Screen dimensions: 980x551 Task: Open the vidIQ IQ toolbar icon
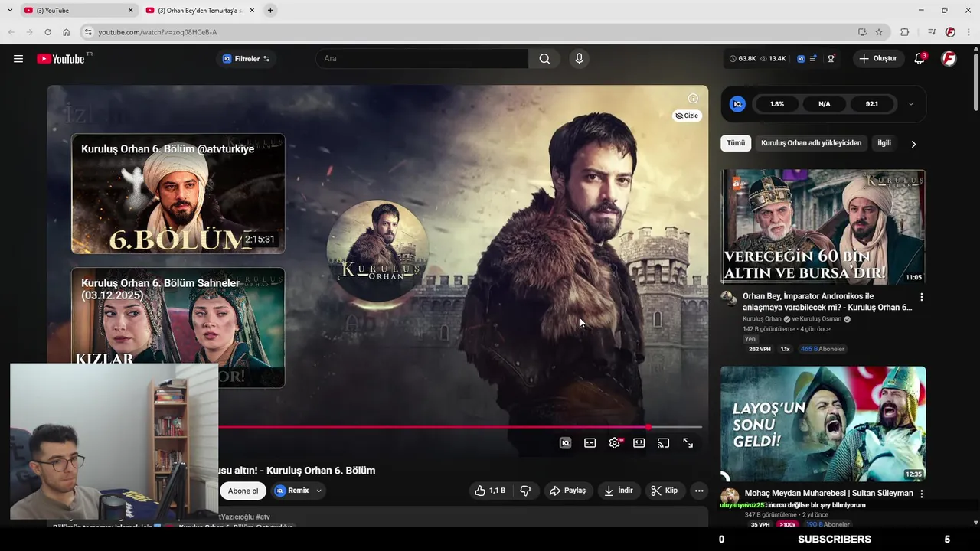[801, 59]
